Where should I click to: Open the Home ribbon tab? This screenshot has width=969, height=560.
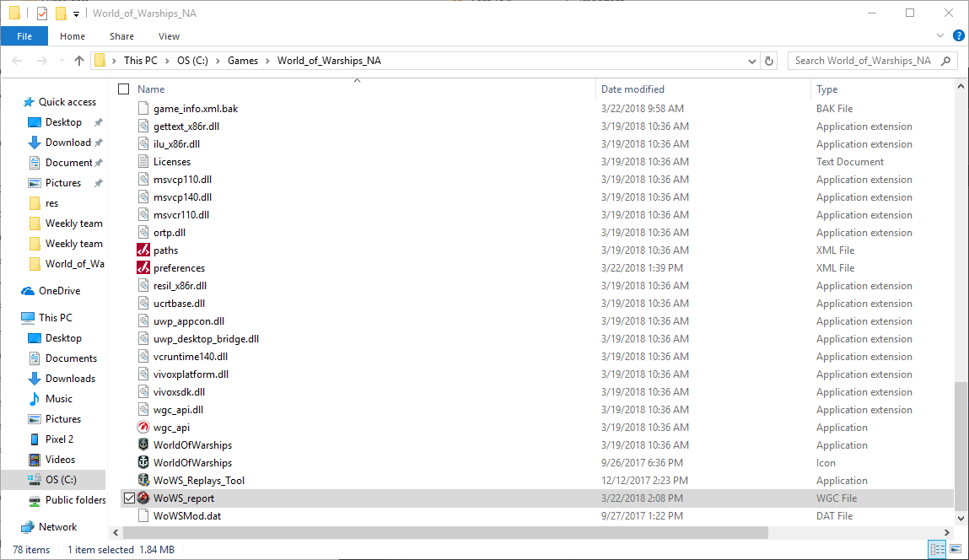[73, 36]
